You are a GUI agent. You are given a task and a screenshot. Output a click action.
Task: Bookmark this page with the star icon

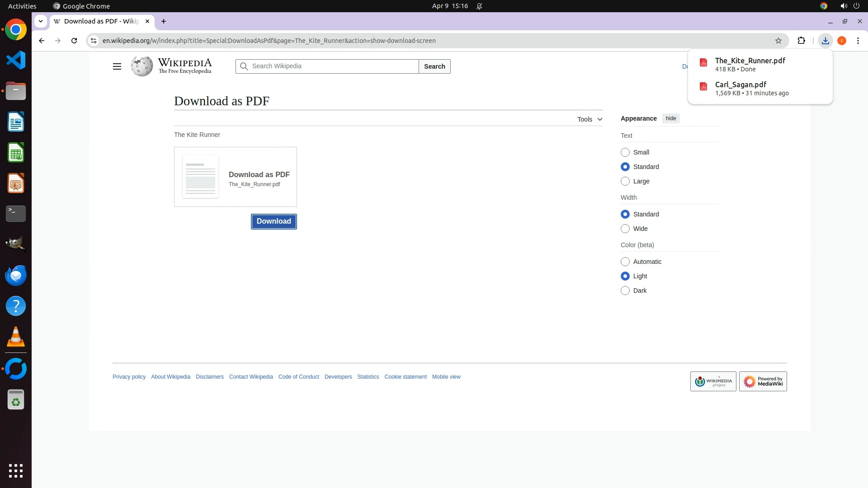pyautogui.click(x=778, y=41)
